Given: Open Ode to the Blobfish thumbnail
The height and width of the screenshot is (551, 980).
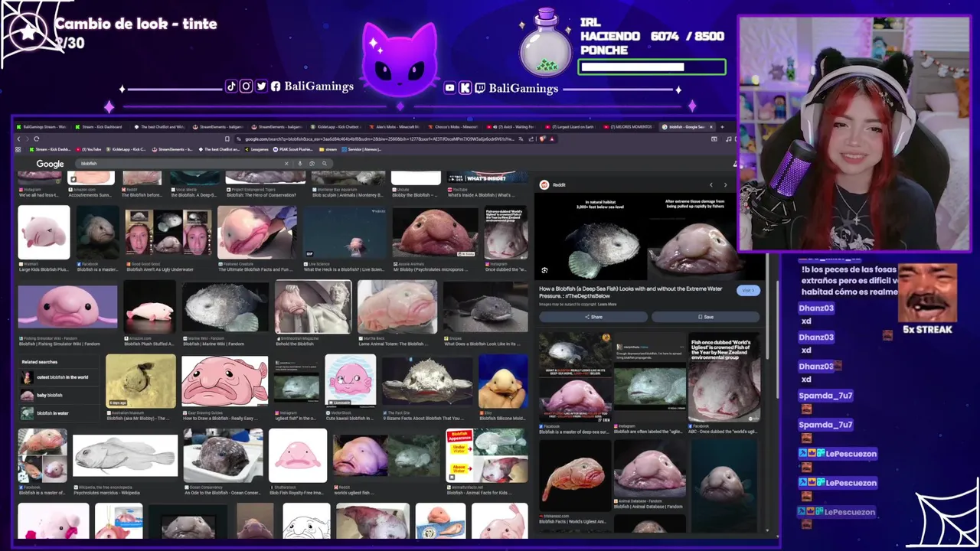Looking at the screenshot, I should [x=223, y=455].
